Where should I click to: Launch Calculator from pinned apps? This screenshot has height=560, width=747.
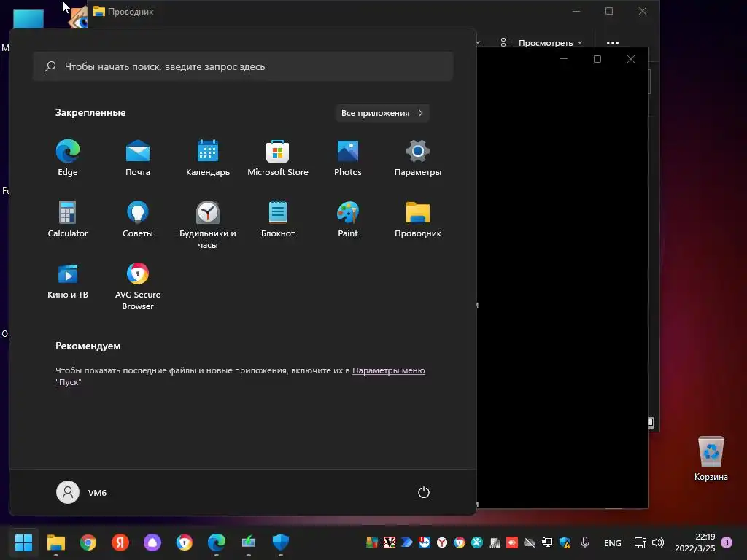(68, 219)
